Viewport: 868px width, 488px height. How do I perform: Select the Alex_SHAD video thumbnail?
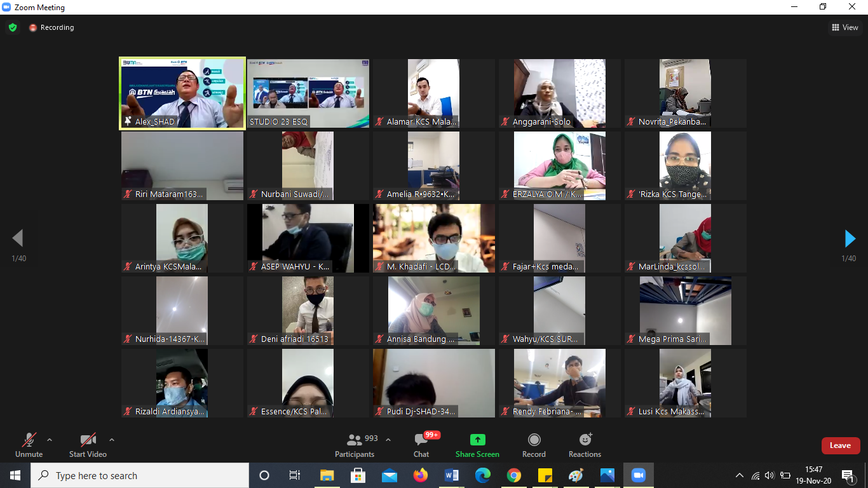tap(182, 93)
